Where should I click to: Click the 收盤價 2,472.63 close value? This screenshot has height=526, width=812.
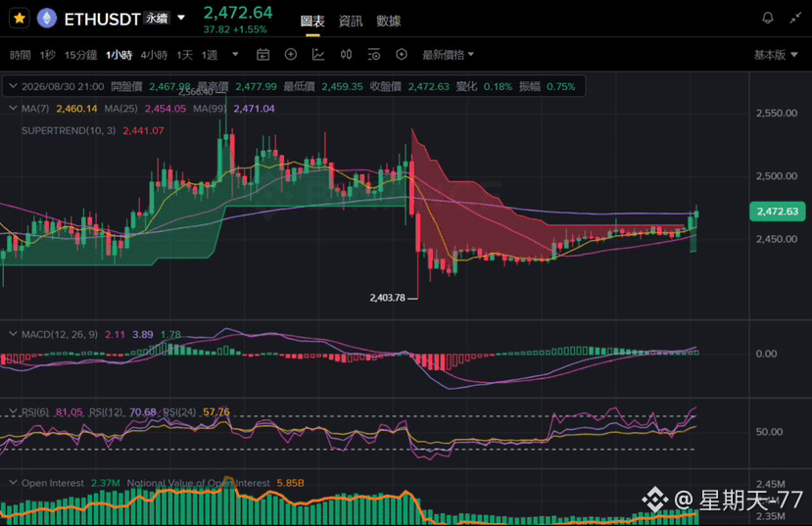[428, 86]
